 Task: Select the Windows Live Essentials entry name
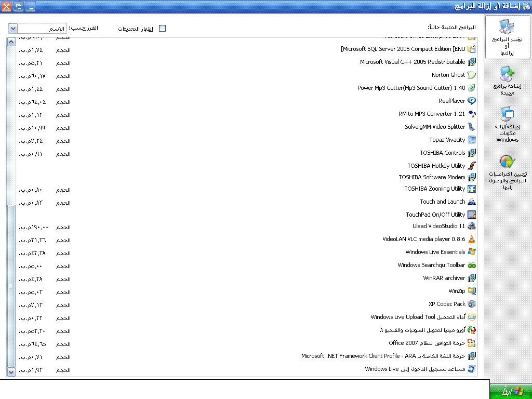(435, 252)
